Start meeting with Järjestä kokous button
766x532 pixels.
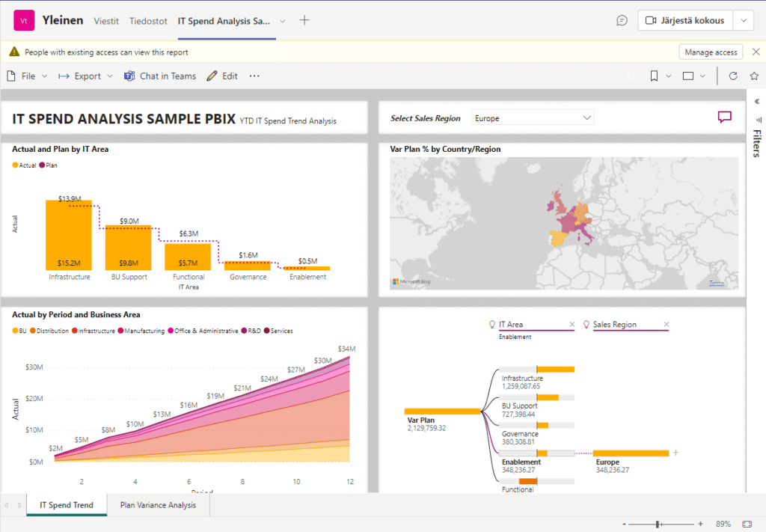point(685,20)
